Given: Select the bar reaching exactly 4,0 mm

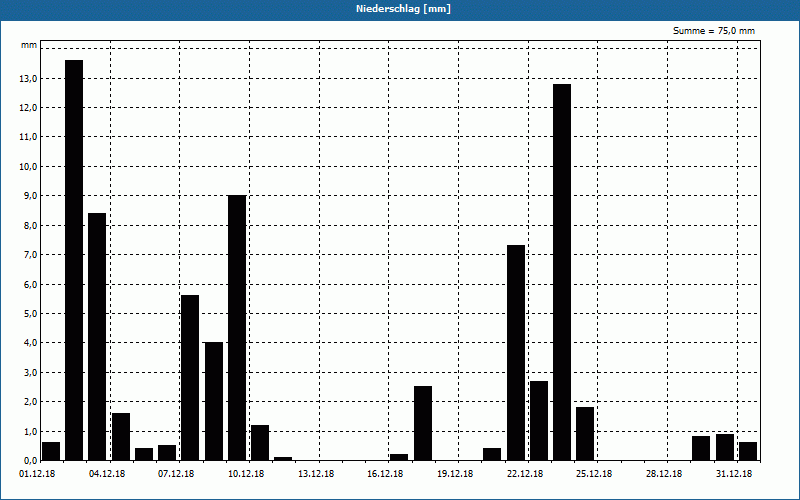Looking at the screenshot, I should point(214,402).
